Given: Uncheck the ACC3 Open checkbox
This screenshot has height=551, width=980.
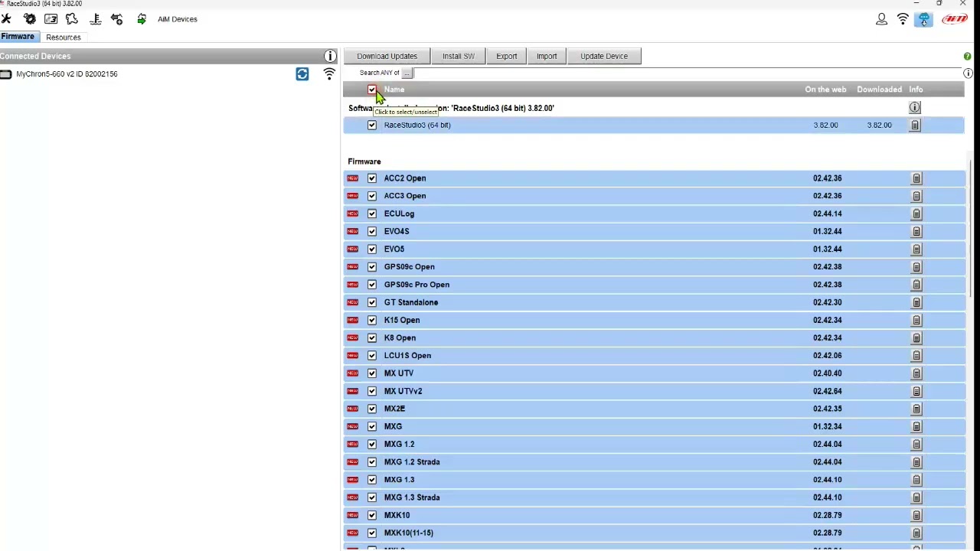Looking at the screenshot, I should [372, 196].
